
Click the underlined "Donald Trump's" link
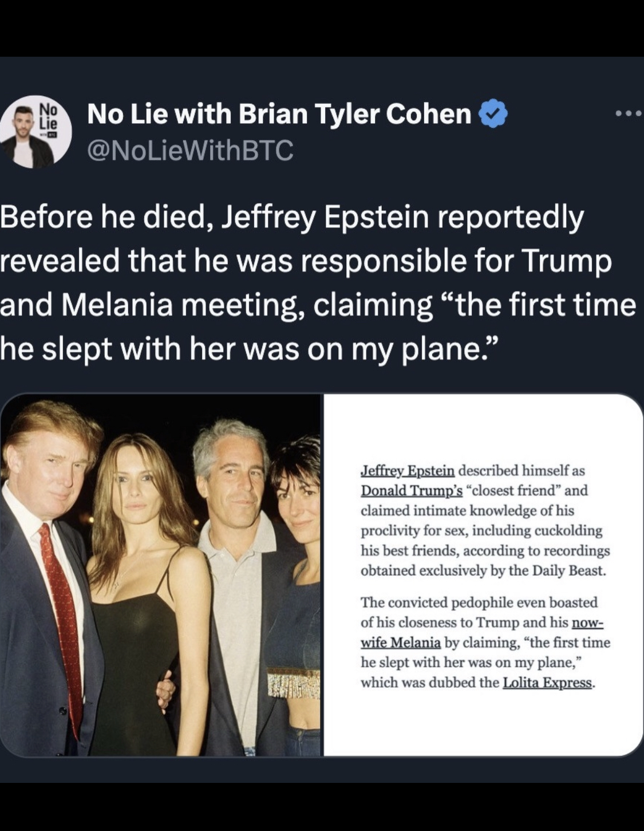coord(412,491)
